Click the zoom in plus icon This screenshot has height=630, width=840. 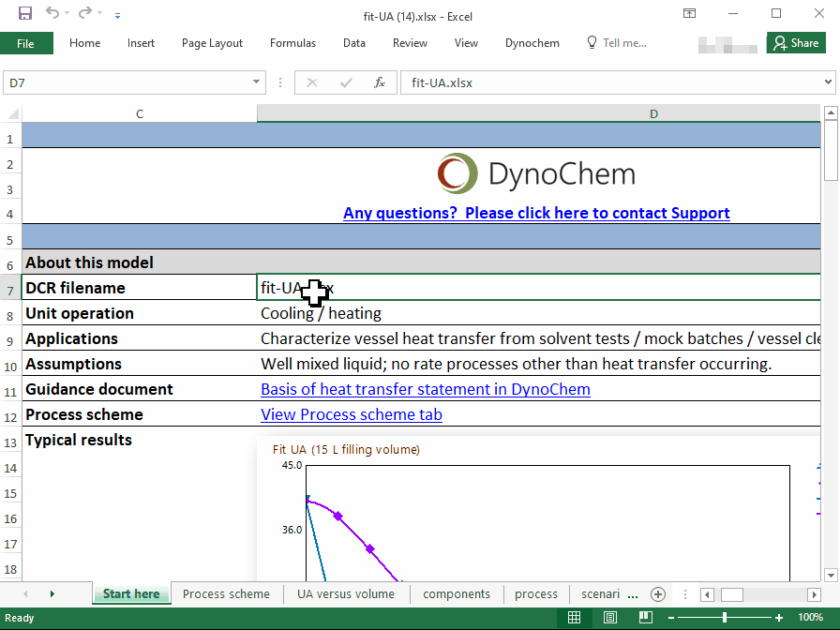pos(779,618)
